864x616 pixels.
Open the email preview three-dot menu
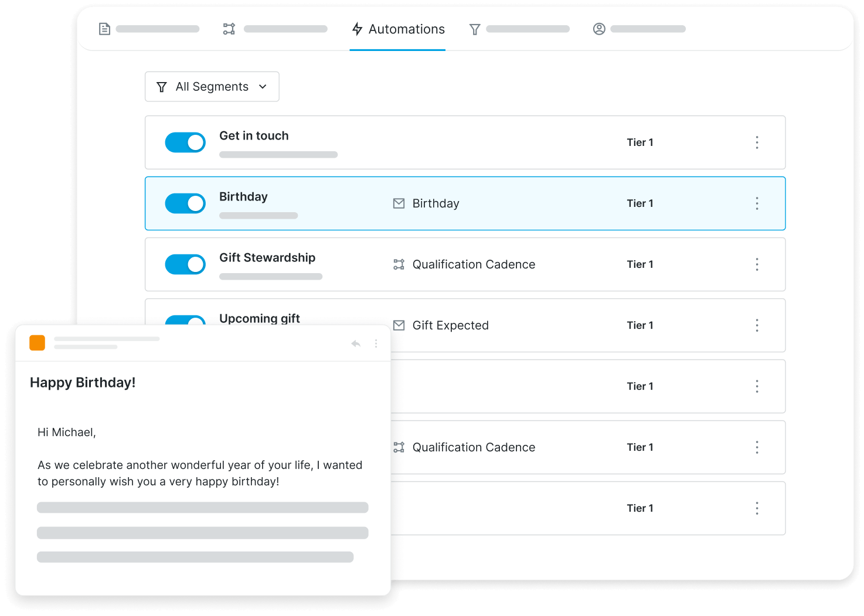376,343
